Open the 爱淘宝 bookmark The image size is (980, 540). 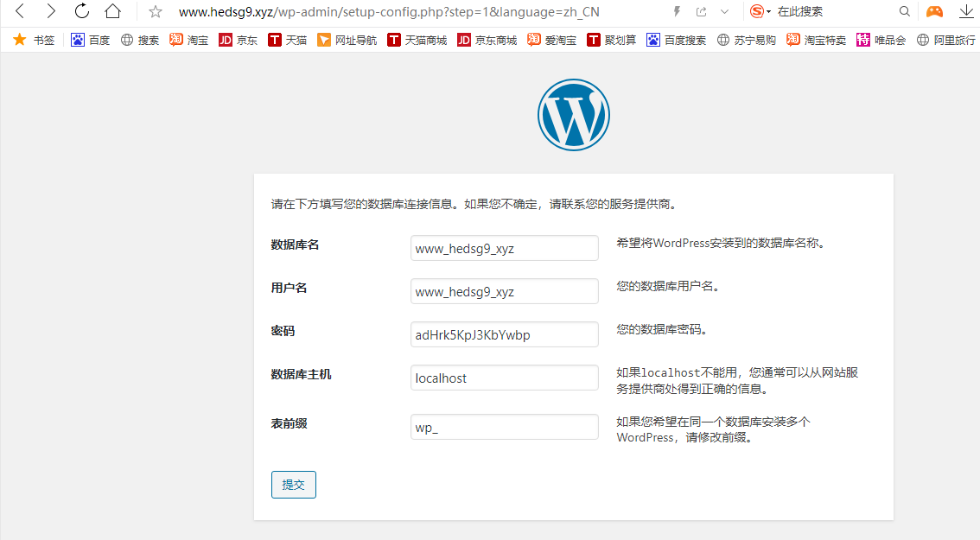(x=552, y=40)
